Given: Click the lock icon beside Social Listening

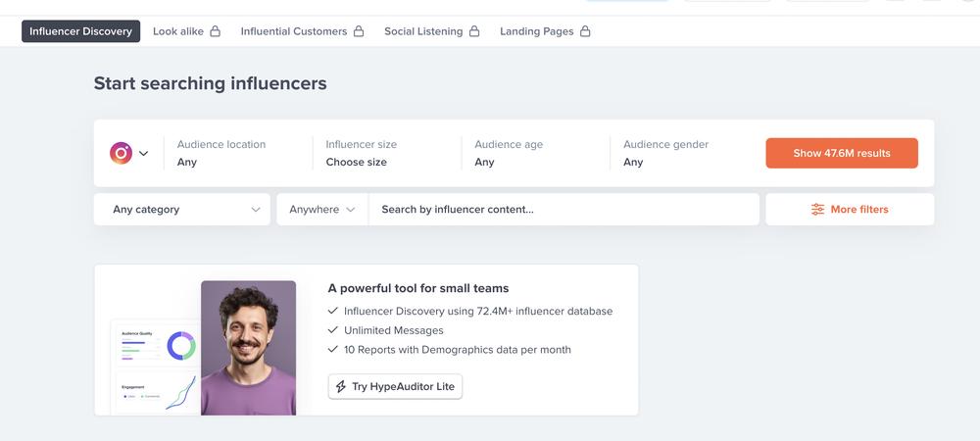Looking at the screenshot, I should point(474,31).
